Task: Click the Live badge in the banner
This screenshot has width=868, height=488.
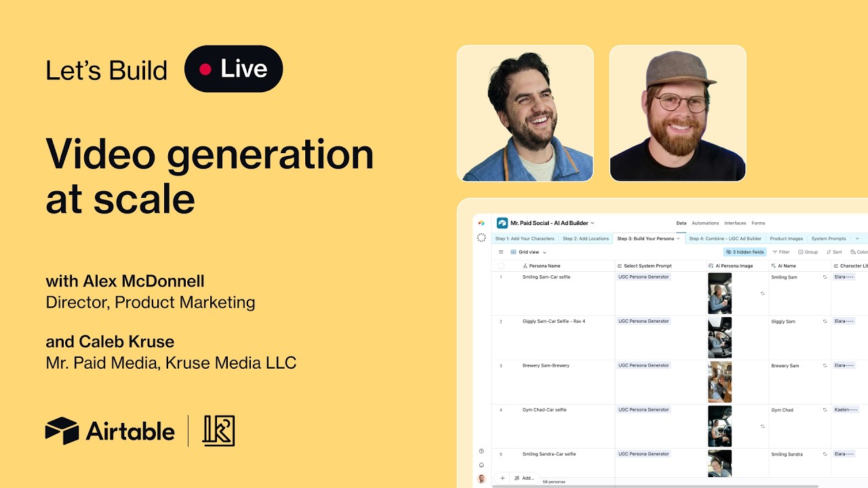Action: point(234,69)
